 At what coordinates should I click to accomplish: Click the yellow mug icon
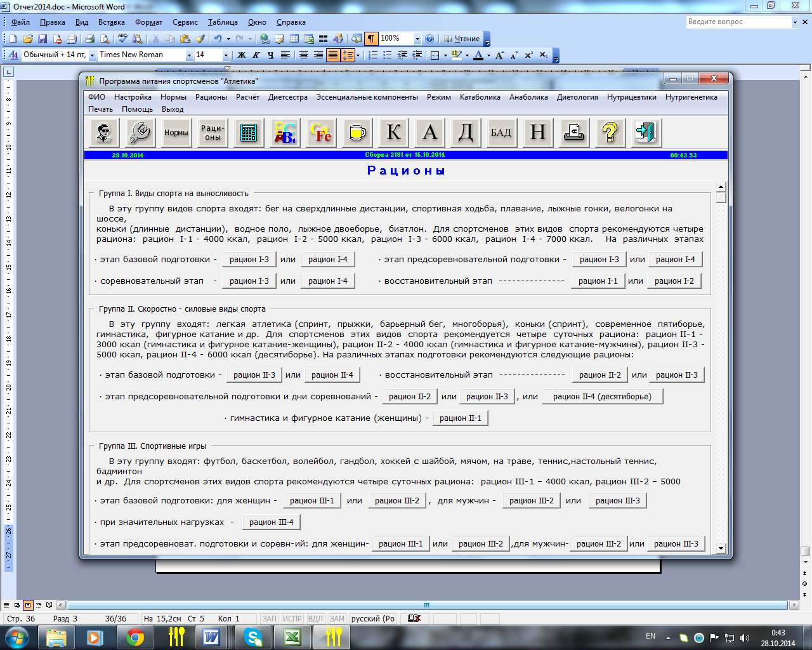pyautogui.click(x=357, y=133)
